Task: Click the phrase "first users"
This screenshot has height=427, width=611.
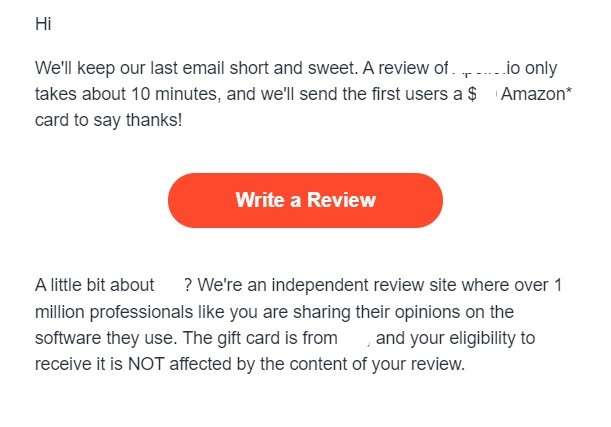Action: [406, 94]
